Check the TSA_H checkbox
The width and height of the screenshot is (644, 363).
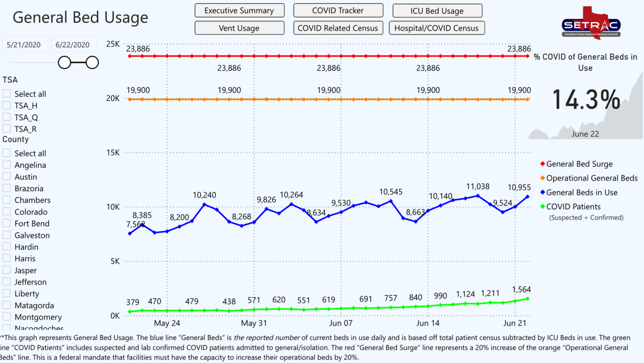click(x=6, y=105)
